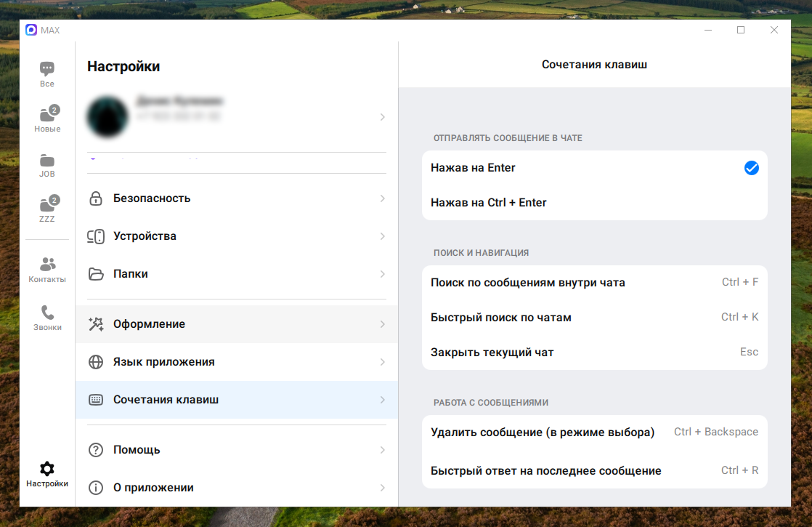Click the blurred profile avatar
This screenshot has height=527, width=812.
109,117
